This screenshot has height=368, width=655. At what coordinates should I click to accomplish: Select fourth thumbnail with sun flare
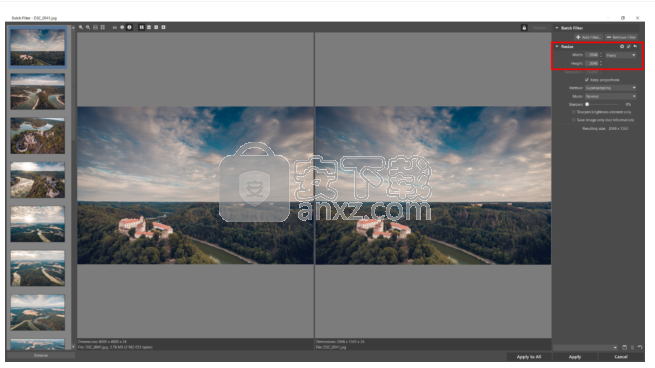tap(38, 180)
